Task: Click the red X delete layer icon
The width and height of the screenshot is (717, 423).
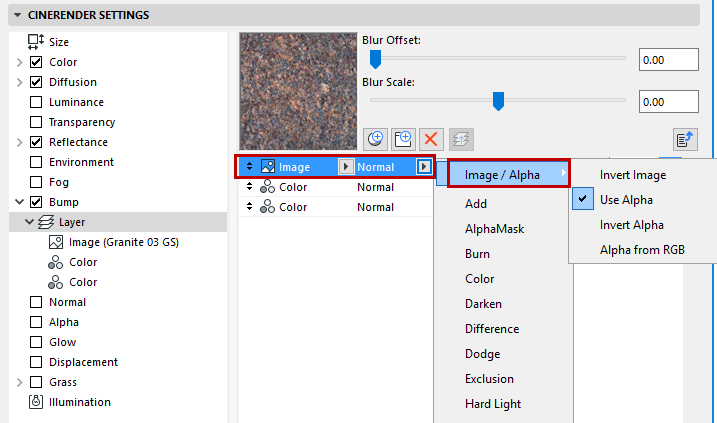Action: point(431,139)
